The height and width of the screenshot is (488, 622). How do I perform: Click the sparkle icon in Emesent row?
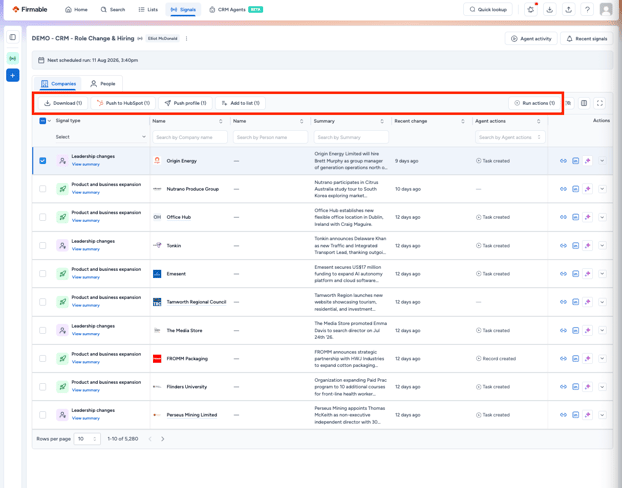(588, 274)
